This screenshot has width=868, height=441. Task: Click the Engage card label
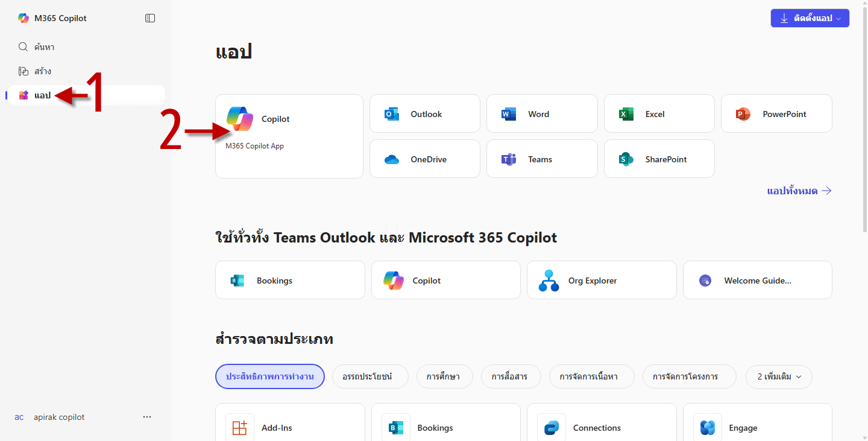743,428
